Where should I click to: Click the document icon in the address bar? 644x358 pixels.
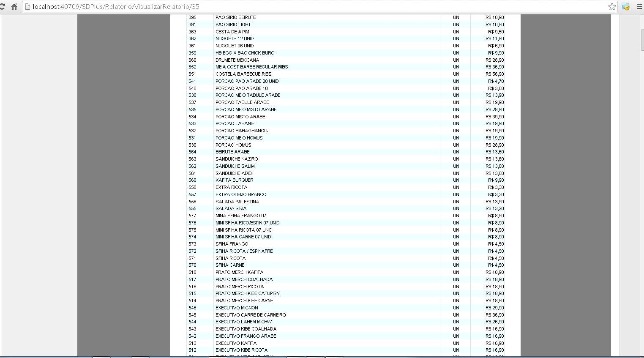(x=27, y=6)
